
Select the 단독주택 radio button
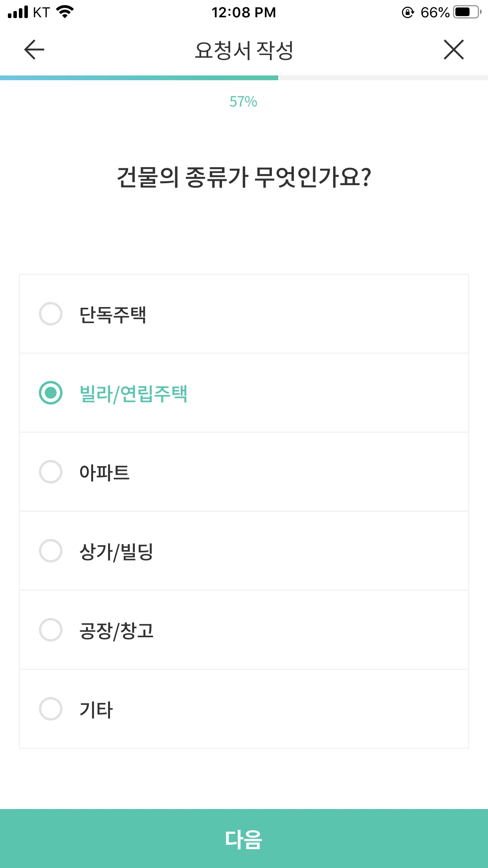[51, 314]
